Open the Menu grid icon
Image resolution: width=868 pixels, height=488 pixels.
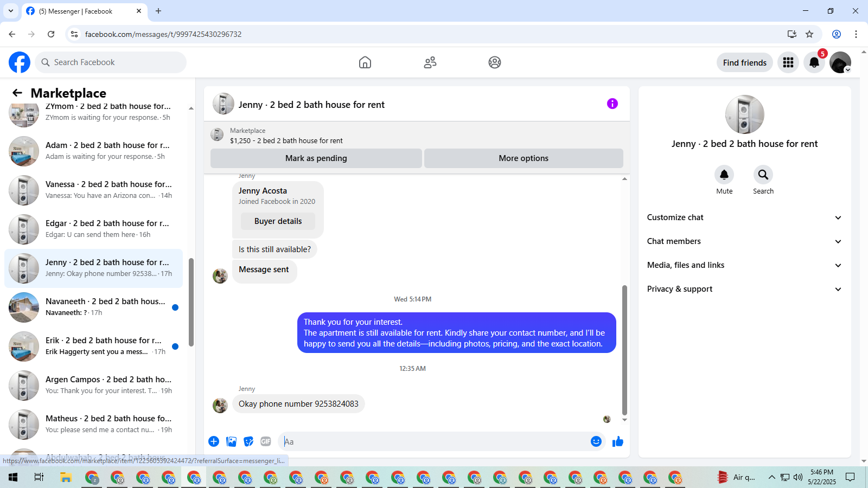788,62
